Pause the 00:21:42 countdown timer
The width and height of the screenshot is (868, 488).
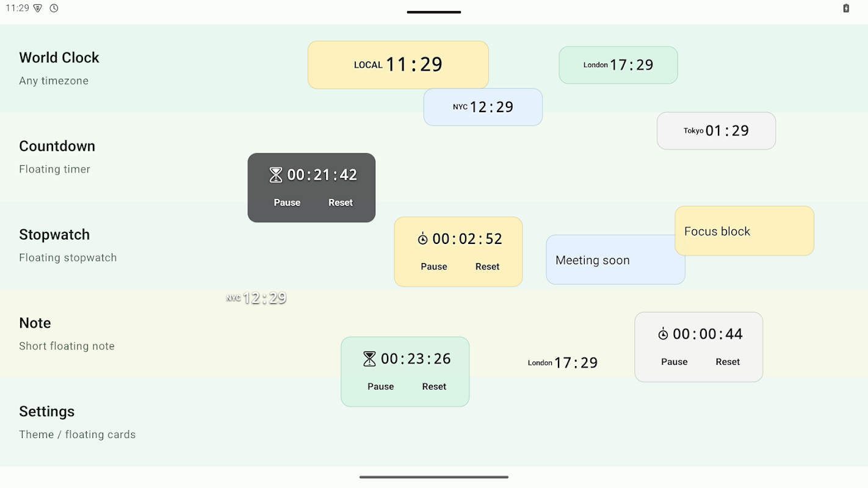pyautogui.click(x=287, y=203)
